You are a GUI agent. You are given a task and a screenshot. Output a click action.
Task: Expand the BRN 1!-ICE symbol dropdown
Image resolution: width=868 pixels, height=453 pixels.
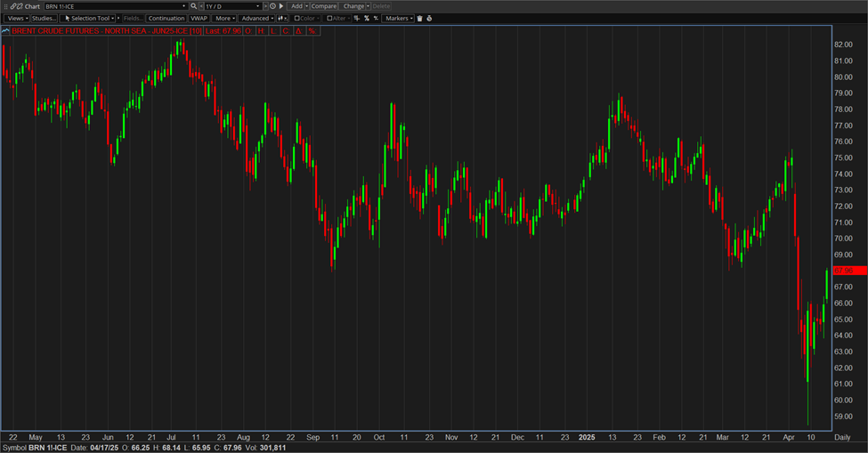point(183,6)
